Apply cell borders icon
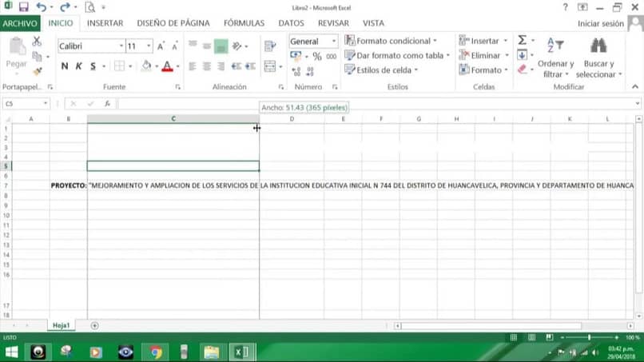Viewport: 644px width, 362px height. pyautogui.click(x=120, y=66)
